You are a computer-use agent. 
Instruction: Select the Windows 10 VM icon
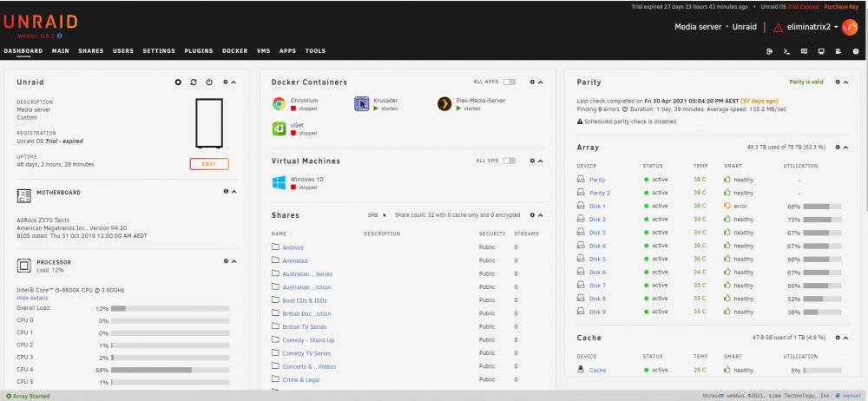[279, 183]
